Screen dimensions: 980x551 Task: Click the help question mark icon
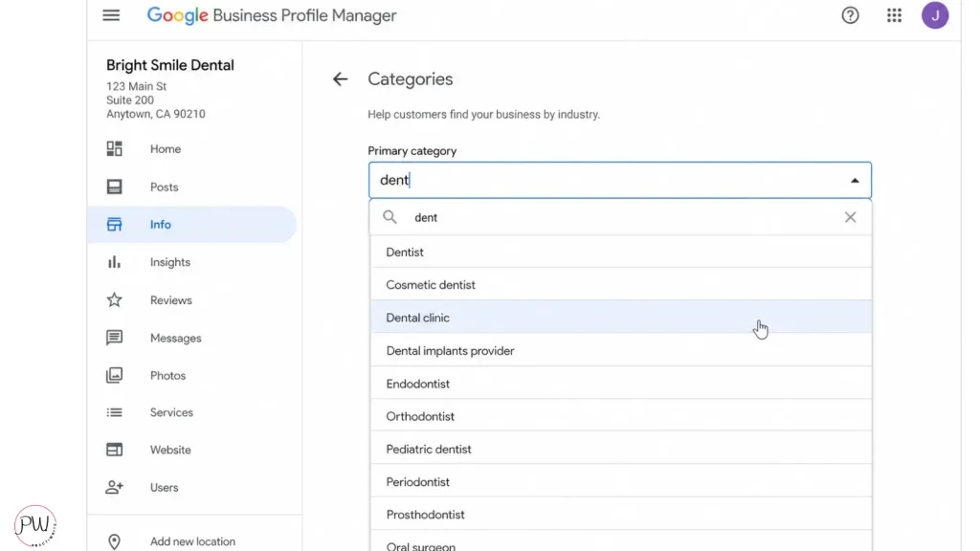click(850, 15)
